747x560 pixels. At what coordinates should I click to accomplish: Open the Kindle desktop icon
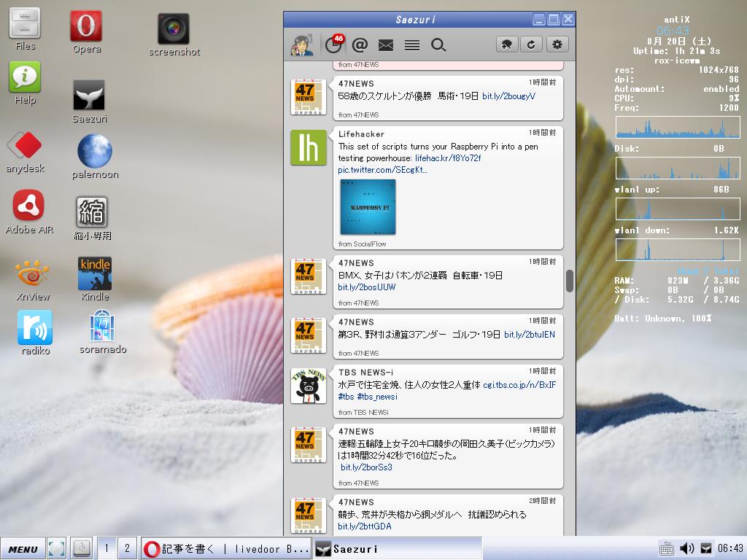(95, 273)
